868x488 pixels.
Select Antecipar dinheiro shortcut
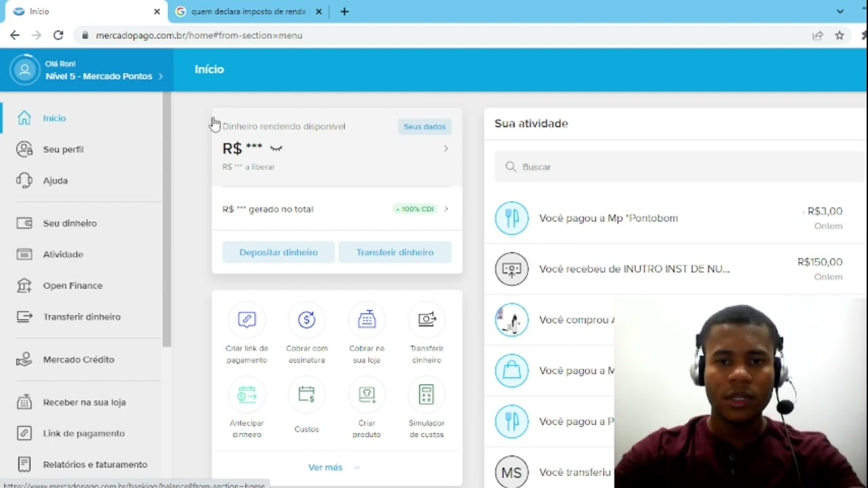point(247,409)
